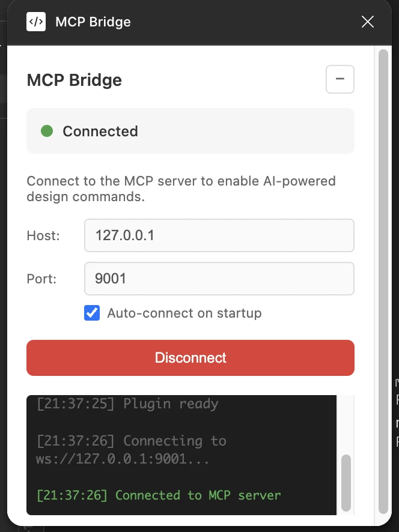399x532 pixels.
Task: Toggle Auto-connect on startup
Action: point(92,313)
